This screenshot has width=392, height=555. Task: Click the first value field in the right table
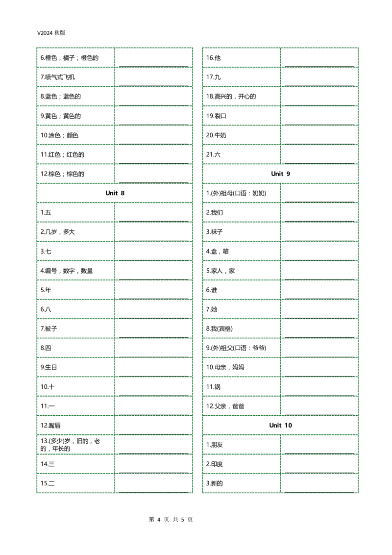(x=319, y=57)
